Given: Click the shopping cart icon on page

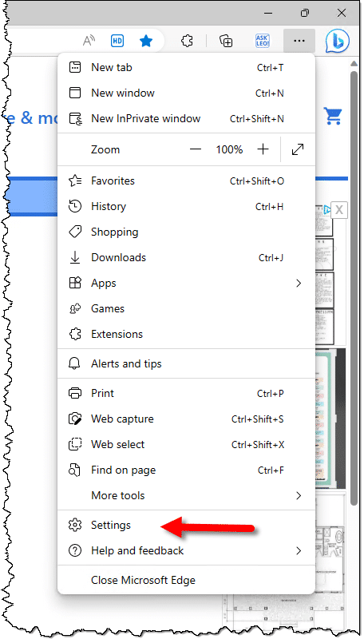Looking at the screenshot, I should pyautogui.click(x=332, y=116).
